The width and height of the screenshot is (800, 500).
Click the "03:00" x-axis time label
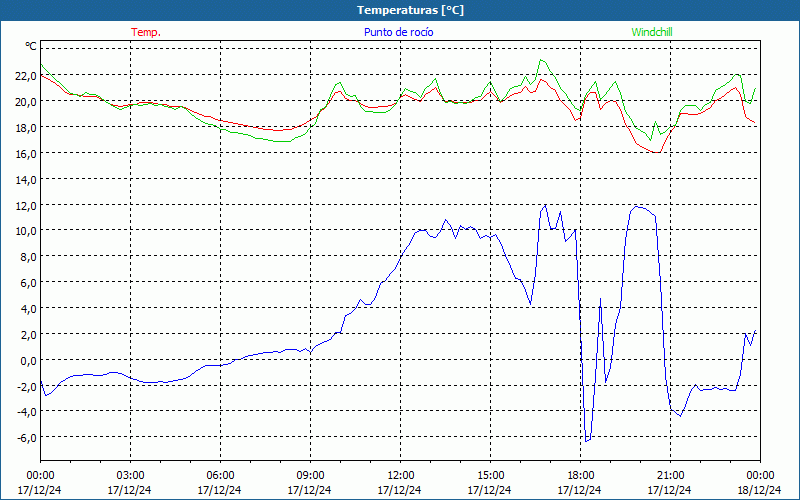[x=130, y=476]
